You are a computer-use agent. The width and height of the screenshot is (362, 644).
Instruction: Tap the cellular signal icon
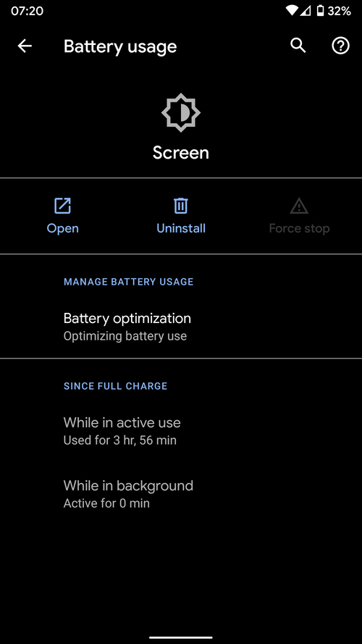coord(306,11)
